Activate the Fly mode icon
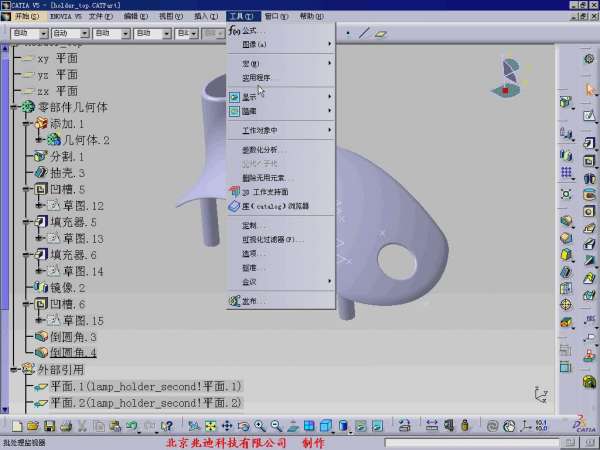The image size is (600, 450). click(x=194, y=426)
